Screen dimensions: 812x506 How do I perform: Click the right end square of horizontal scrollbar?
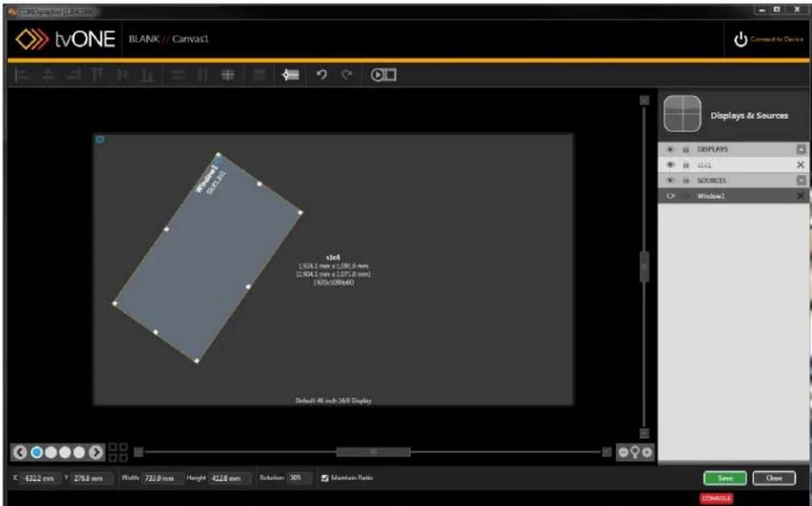pyautogui.click(x=607, y=452)
